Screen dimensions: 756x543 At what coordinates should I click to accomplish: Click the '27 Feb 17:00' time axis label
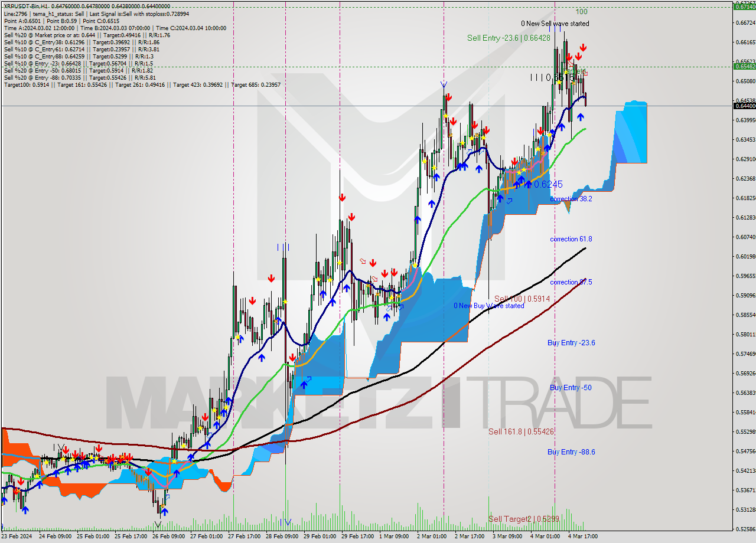(245, 537)
